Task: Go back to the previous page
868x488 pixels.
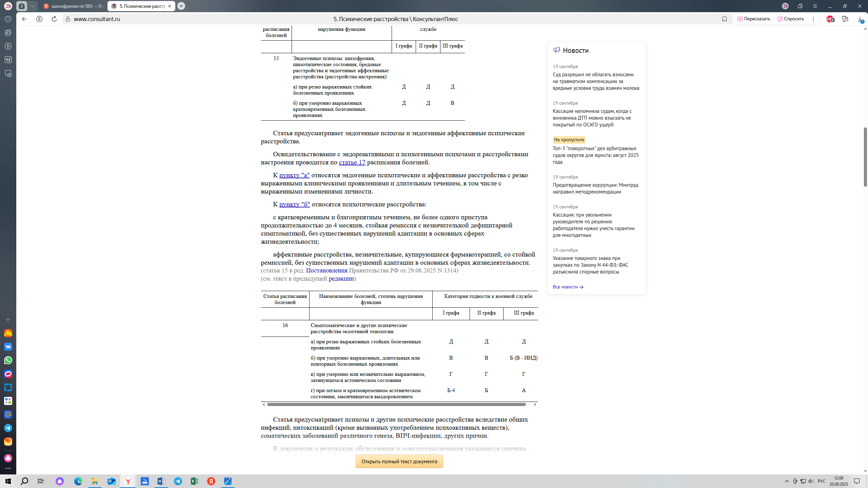Action: click(x=24, y=19)
